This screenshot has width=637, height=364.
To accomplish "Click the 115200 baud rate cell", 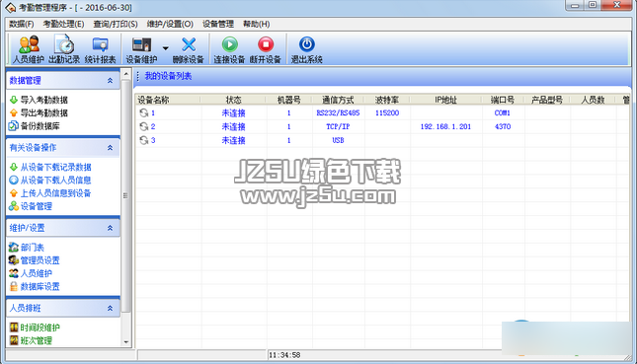I will click(387, 112).
